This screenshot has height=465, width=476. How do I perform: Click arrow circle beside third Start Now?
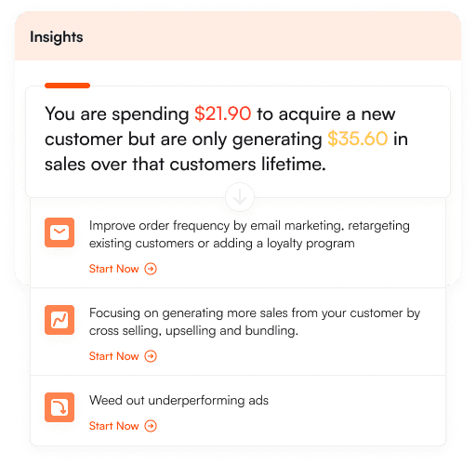[x=151, y=426]
